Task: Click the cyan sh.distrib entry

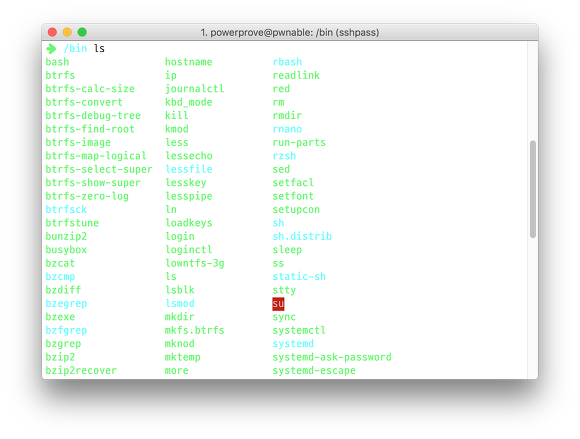Action: (x=302, y=236)
